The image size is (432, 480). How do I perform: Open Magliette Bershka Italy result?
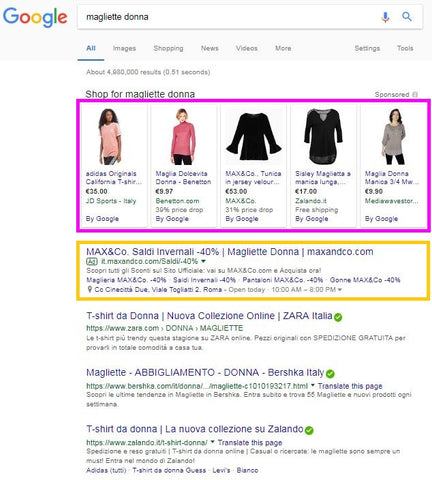click(205, 372)
